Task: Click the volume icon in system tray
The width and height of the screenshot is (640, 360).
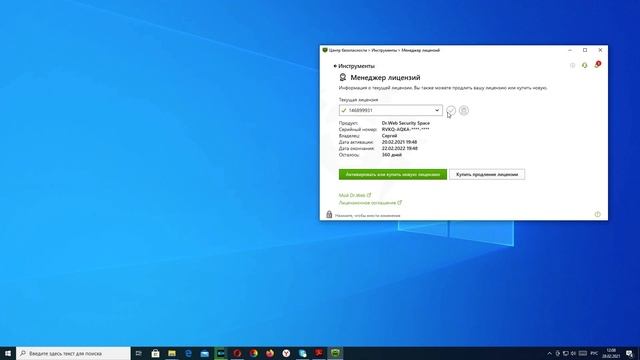Action: pyautogui.click(x=573, y=353)
